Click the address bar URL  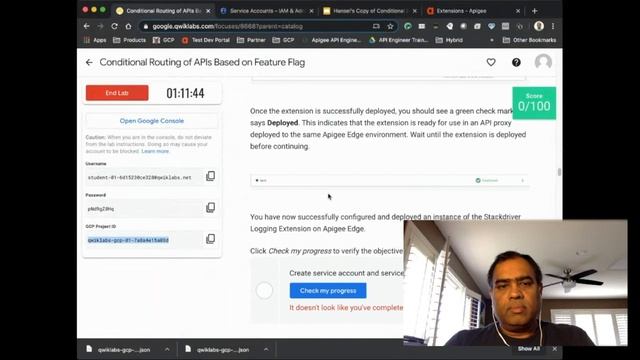[x=227, y=27]
